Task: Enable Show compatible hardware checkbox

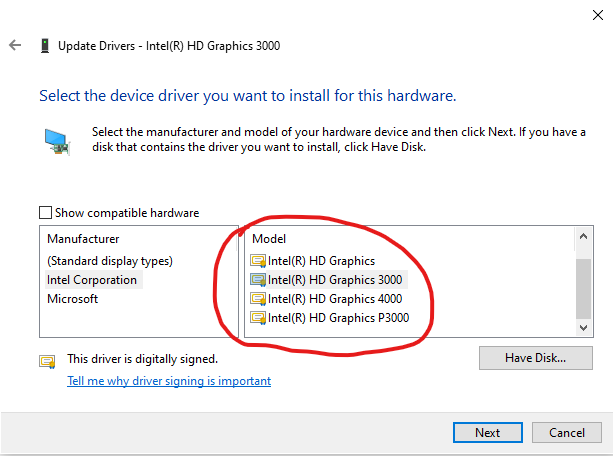Action: (45, 213)
